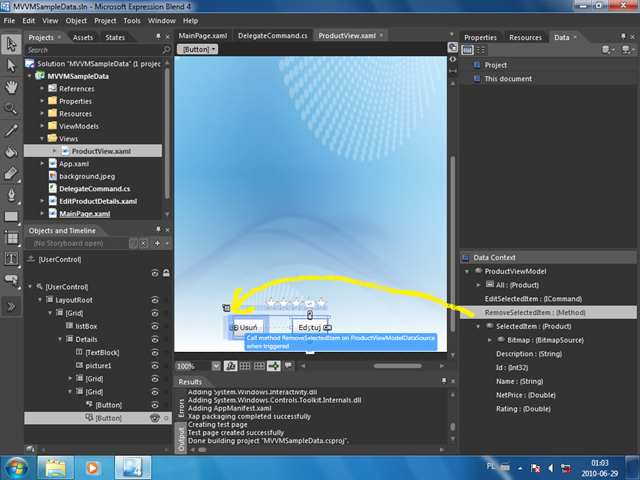Screen dimensions: 640x480
Task: Switch to the Properties tab
Action: tap(480, 37)
